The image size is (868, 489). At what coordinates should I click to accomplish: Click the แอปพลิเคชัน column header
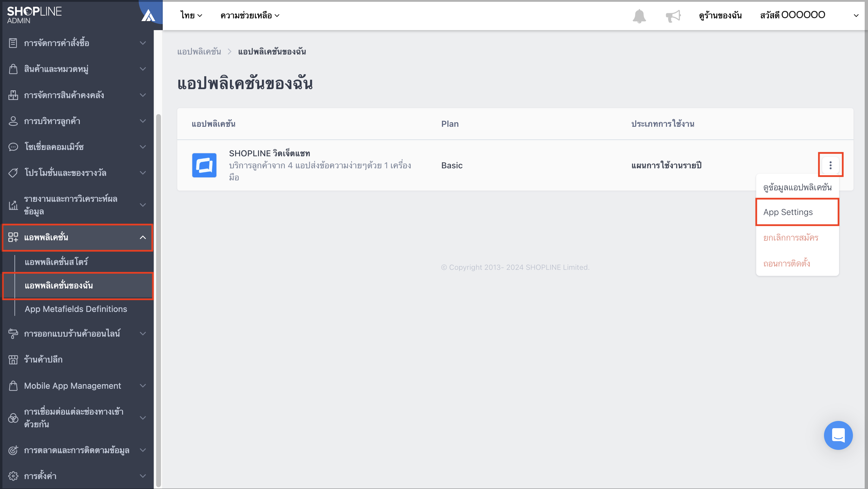pos(213,124)
